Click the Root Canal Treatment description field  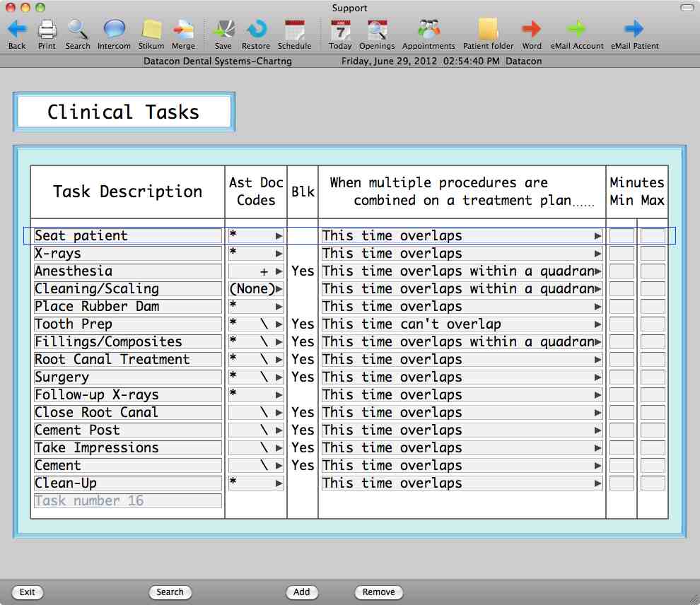pos(127,360)
